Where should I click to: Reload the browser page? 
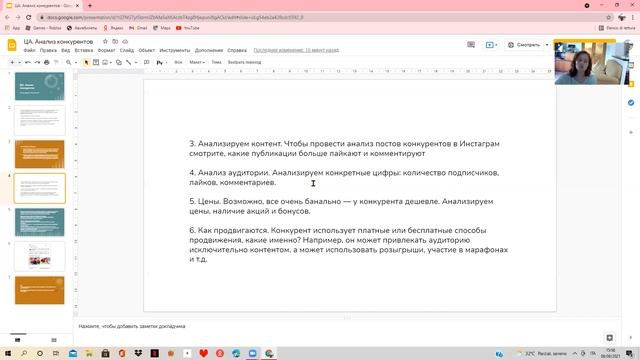point(29,17)
